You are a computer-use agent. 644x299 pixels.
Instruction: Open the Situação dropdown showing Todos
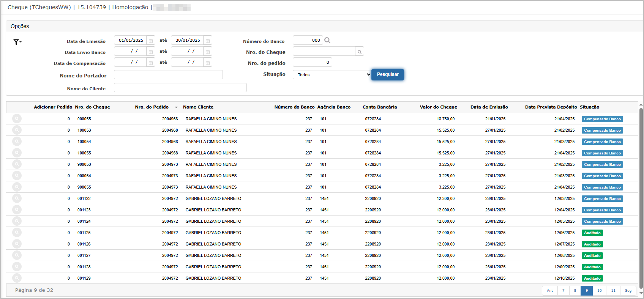332,75
